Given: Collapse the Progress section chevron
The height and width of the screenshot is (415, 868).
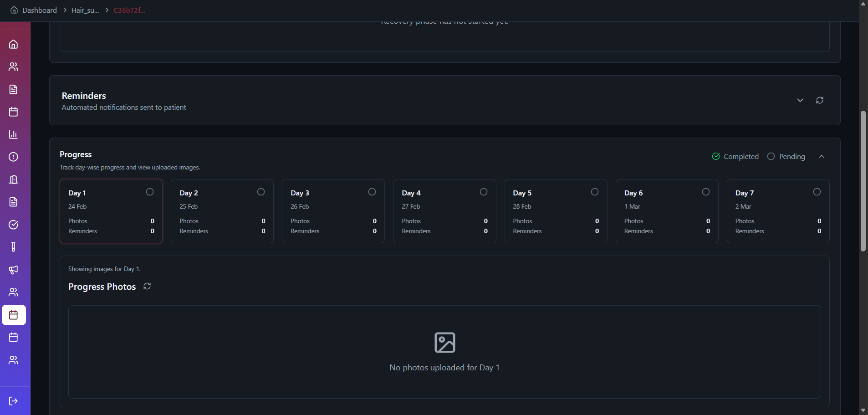Looking at the screenshot, I should pyautogui.click(x=822, y=156).
